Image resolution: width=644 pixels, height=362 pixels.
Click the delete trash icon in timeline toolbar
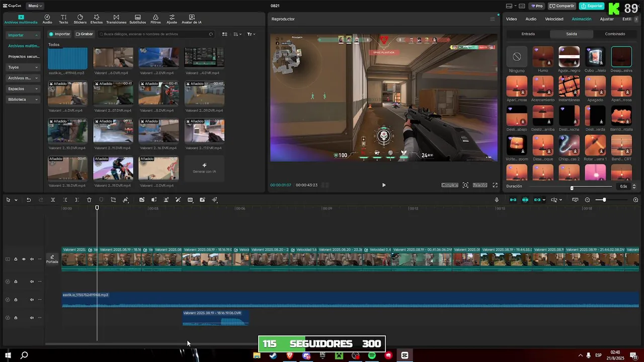click(89, 200)
